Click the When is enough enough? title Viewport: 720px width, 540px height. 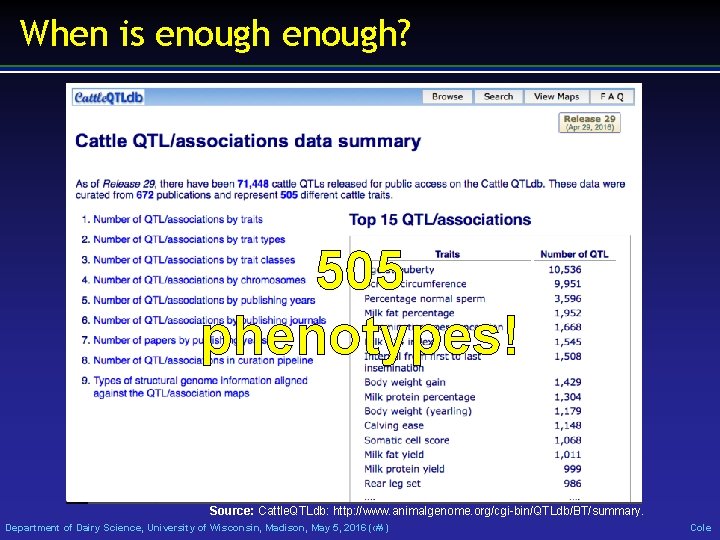point(215,34)
